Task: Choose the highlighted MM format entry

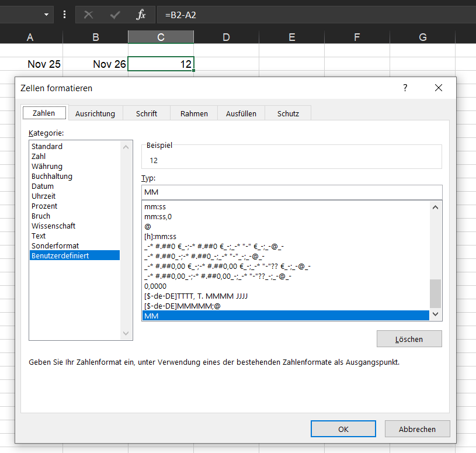Action: click(x=286, y=316)
